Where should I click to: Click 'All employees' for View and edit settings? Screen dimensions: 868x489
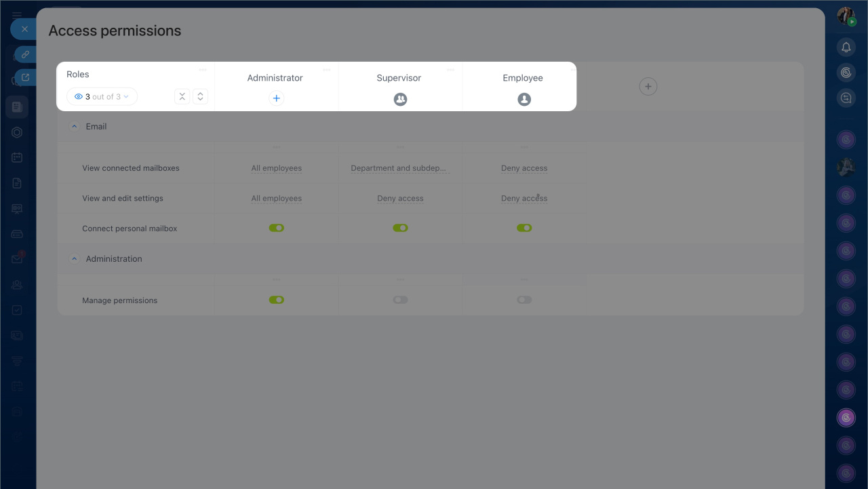pos(276,199)
